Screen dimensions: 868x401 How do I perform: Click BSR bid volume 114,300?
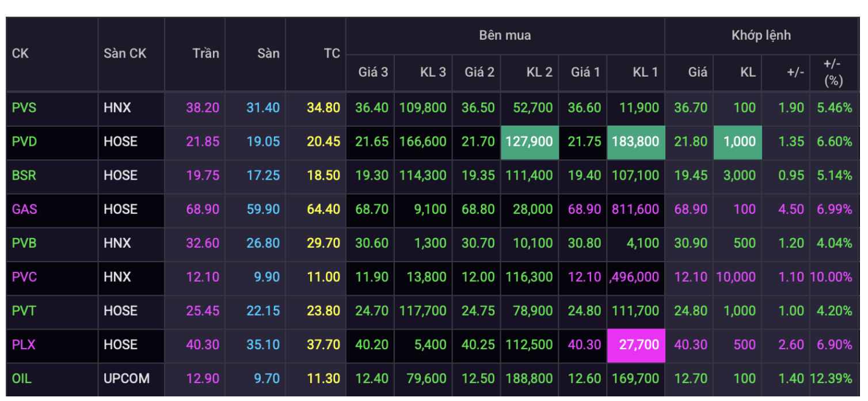point(422,175)
